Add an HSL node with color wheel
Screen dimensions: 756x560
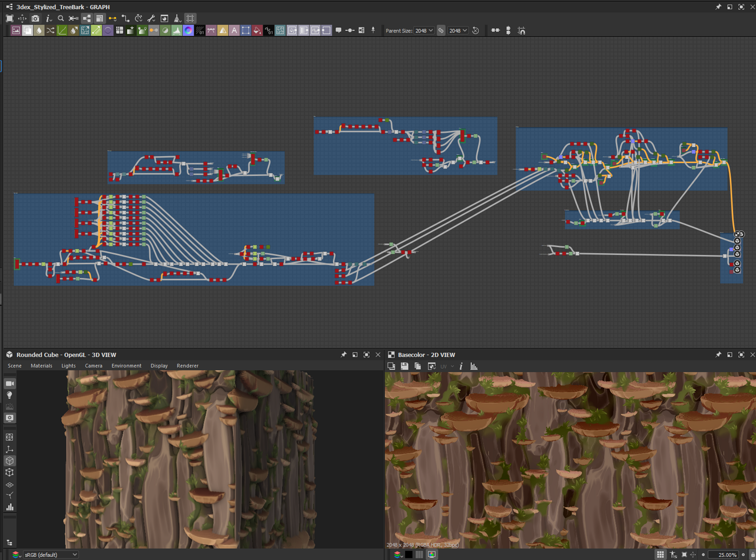(188, 30)
